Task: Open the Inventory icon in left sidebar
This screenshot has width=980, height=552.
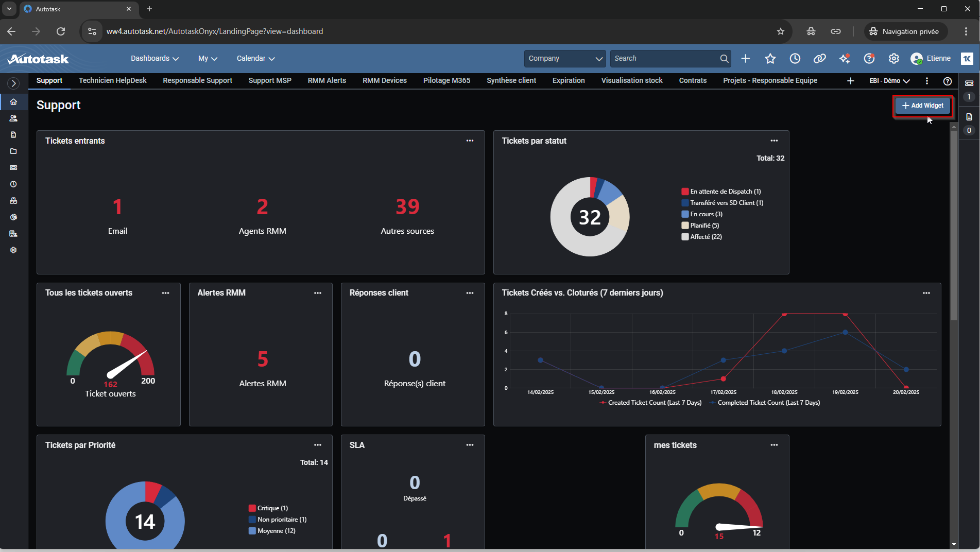Action: pyautogui.click(x=13, y=201)
